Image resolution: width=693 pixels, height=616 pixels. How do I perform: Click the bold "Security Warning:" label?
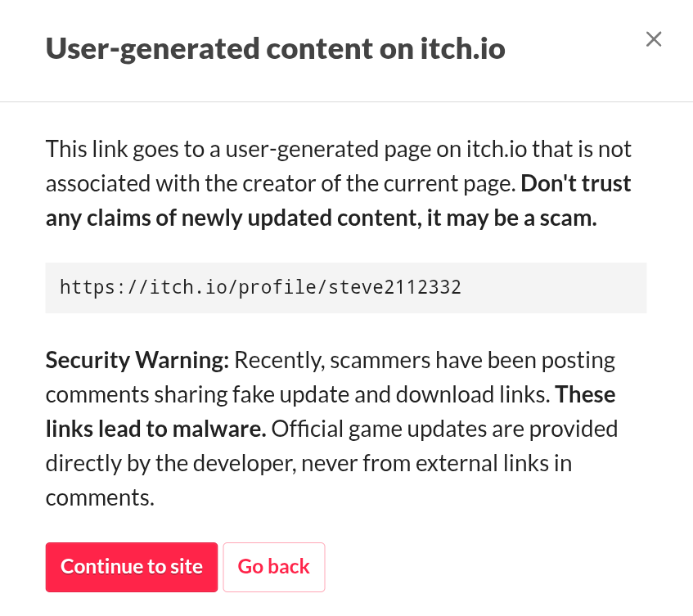137,360
